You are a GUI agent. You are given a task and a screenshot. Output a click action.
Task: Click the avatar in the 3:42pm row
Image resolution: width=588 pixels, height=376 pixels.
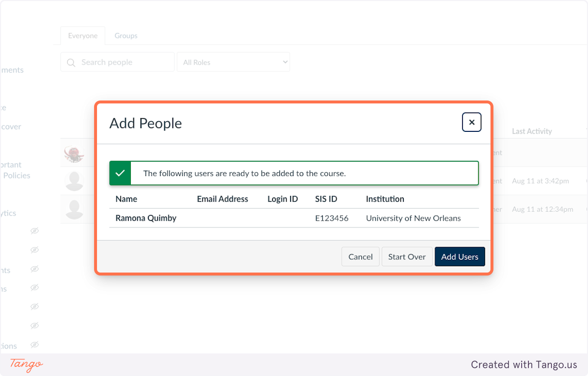(74, 181)
